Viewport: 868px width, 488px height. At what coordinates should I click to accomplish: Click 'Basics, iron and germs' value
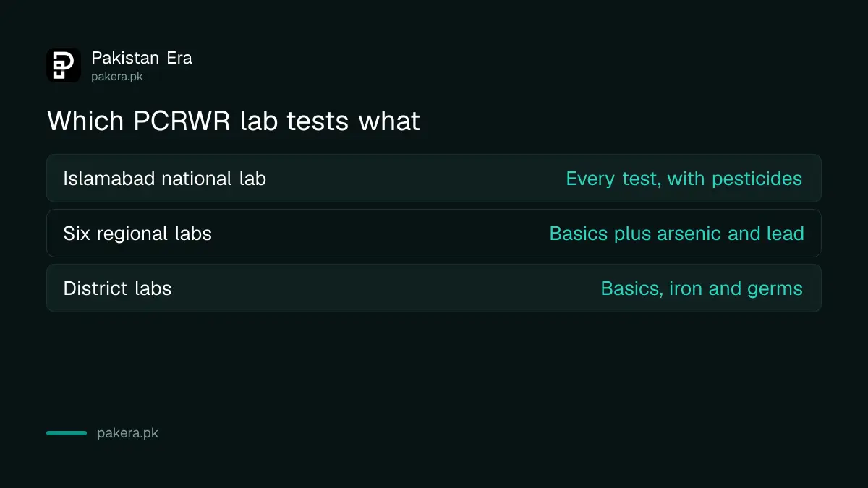tap(702, 288)
